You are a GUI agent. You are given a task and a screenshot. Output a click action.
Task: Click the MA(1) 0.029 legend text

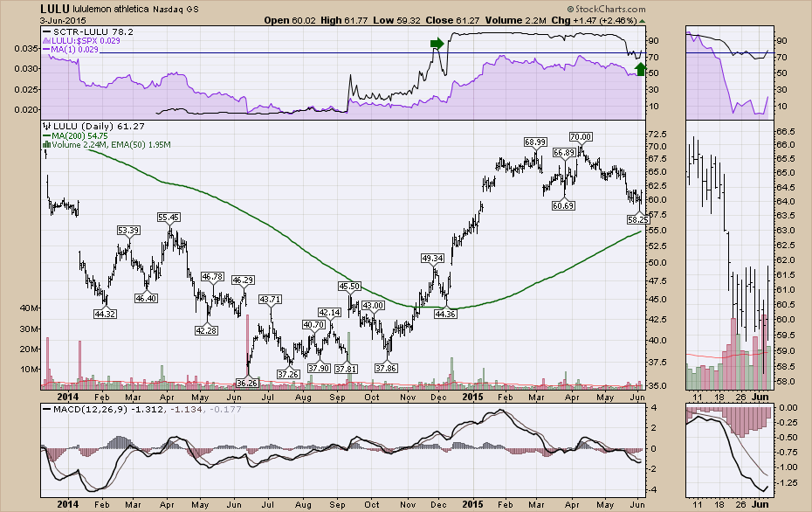(x=74, y=49)
